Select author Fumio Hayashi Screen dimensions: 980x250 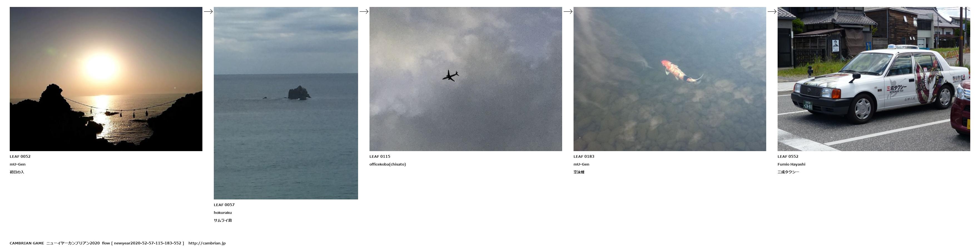[791, 164]
